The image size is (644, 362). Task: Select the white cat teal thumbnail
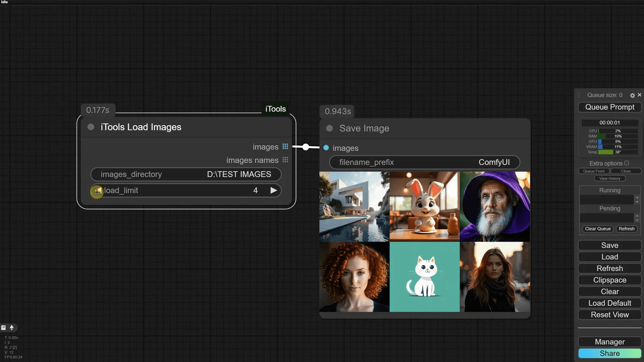(x=425, y=277)
